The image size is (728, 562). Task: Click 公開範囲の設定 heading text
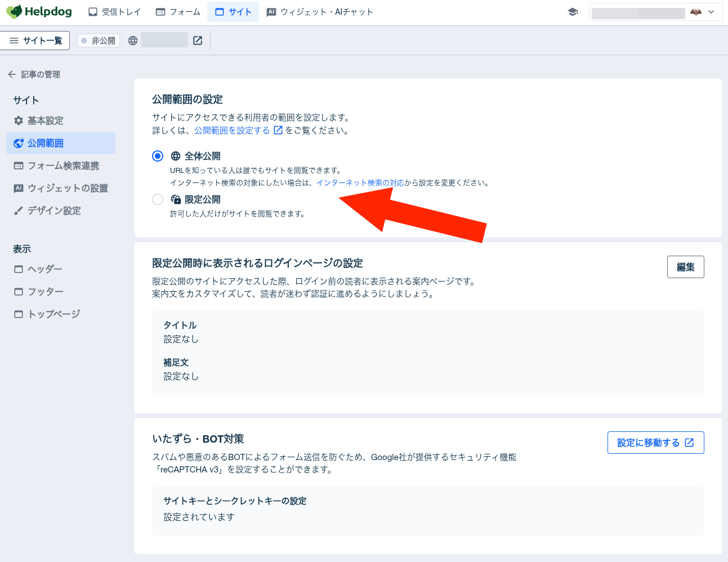click(187, 99)
